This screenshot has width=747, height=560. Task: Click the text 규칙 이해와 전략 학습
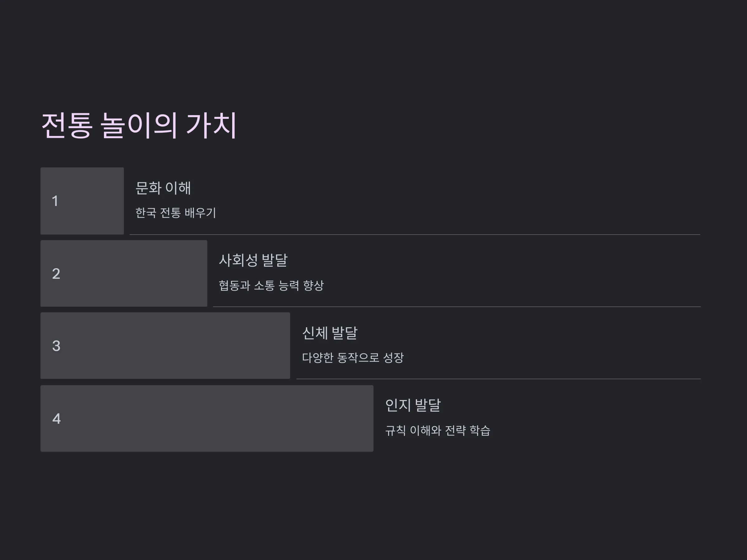[x=438, y=430]
